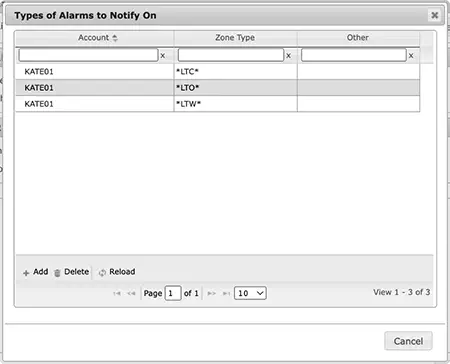Viewport: 450px width, 364px height.
Task: Focus the Other filter input field
Action: (354, 55)
